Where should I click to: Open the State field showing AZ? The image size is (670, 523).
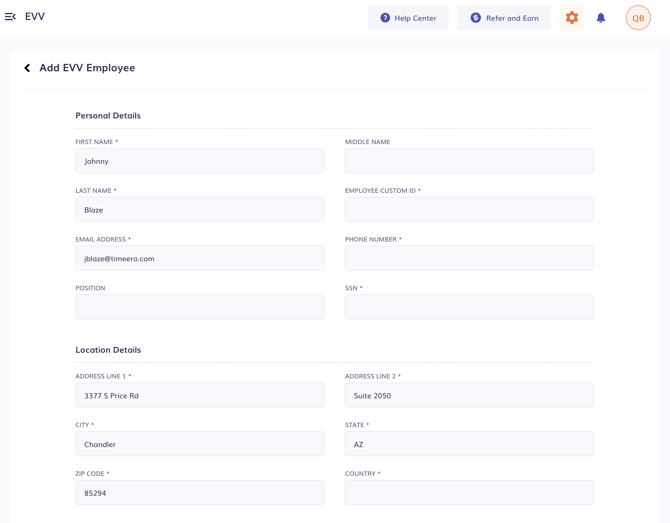469,444
